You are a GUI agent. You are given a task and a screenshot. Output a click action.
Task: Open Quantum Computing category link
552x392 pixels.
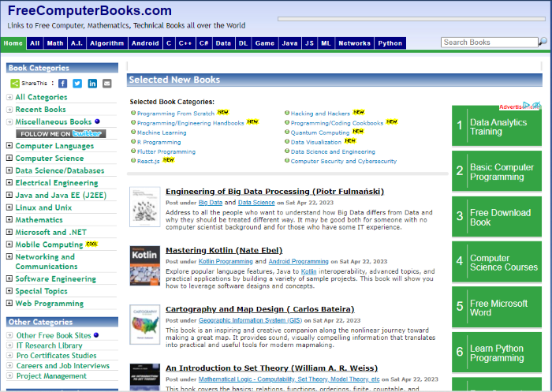coord(320,133)
